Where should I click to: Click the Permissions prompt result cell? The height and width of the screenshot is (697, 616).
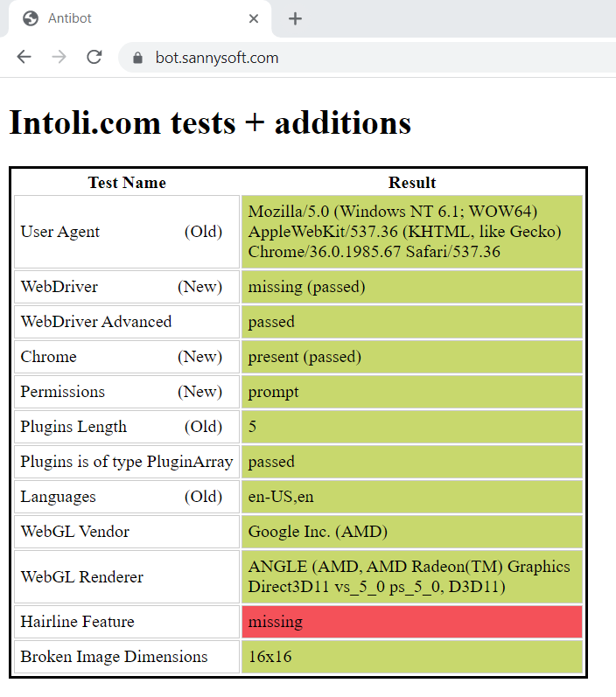point(412,392)
